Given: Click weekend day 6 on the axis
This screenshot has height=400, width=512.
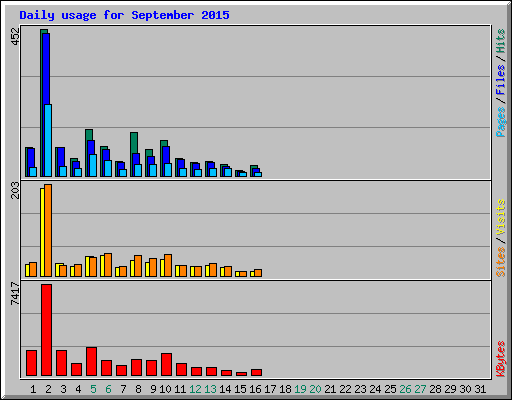Looking at the screenshot, I should click(x=108, y=389).
